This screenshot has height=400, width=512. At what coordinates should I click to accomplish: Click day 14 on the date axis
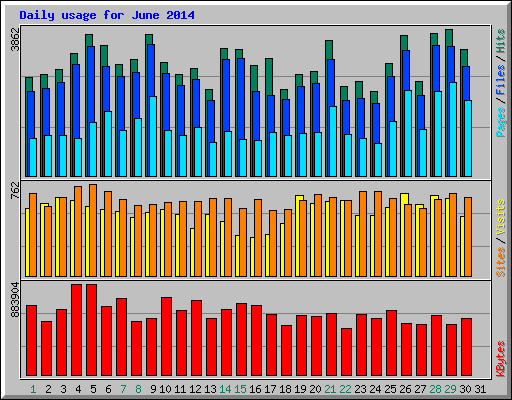[225, 389]
